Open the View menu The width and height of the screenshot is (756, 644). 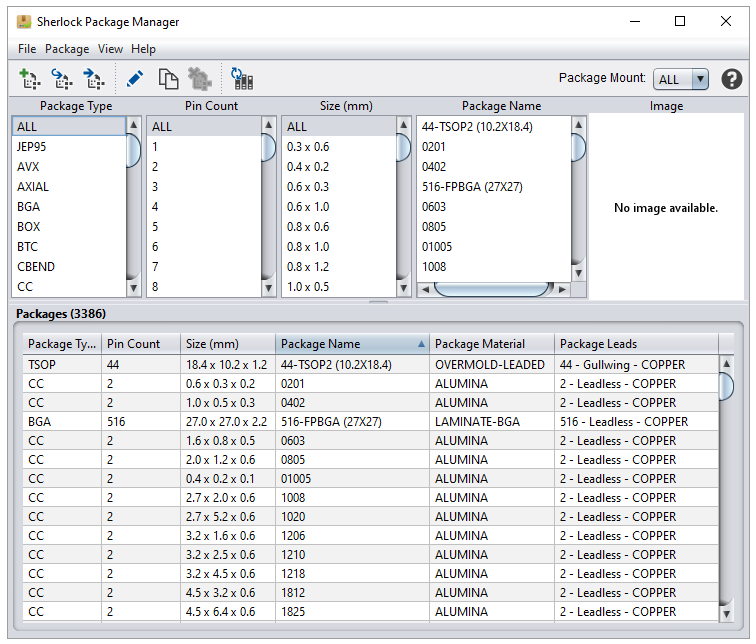(110, 49)
